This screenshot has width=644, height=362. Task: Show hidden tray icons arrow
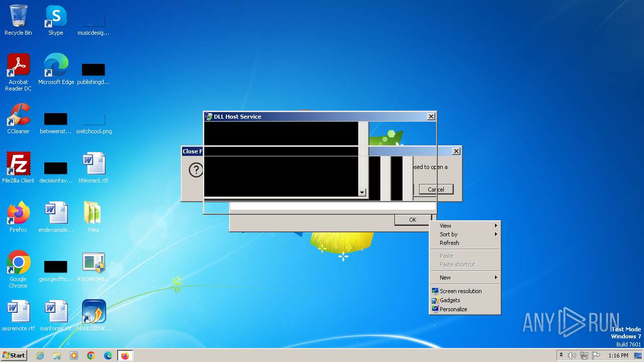pyautogui.click(x=561, y=355)
